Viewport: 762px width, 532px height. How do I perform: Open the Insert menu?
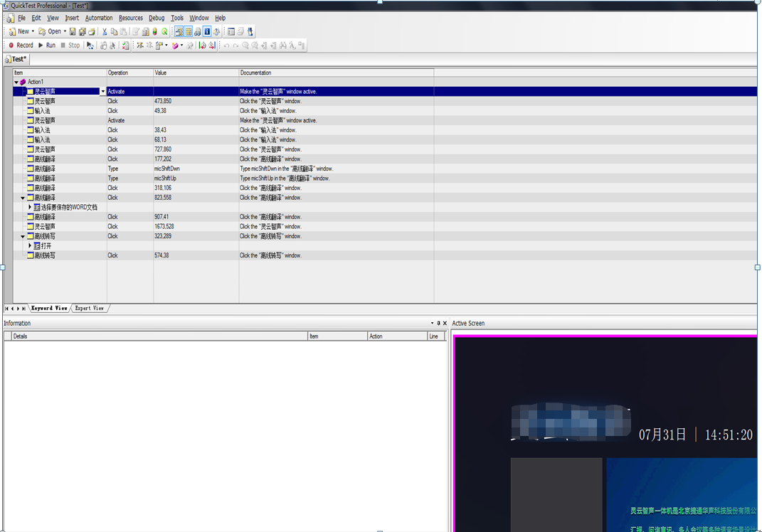click(x=72, y=18)
